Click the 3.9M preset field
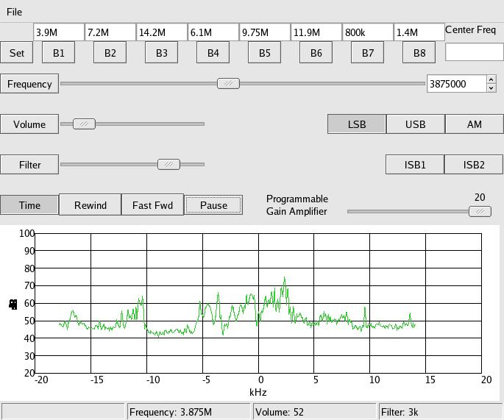The image size is (504, 420). click(x=59, y=32)
